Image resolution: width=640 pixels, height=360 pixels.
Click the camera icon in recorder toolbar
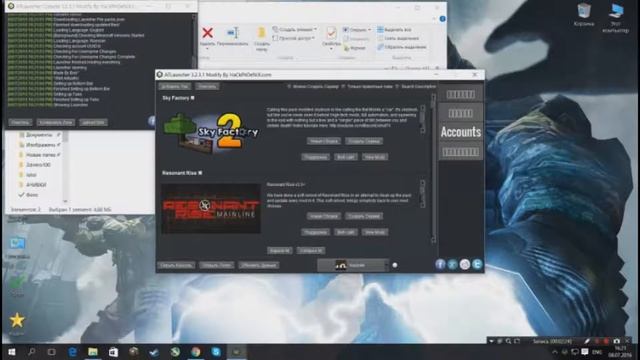[x=616, y=341]
